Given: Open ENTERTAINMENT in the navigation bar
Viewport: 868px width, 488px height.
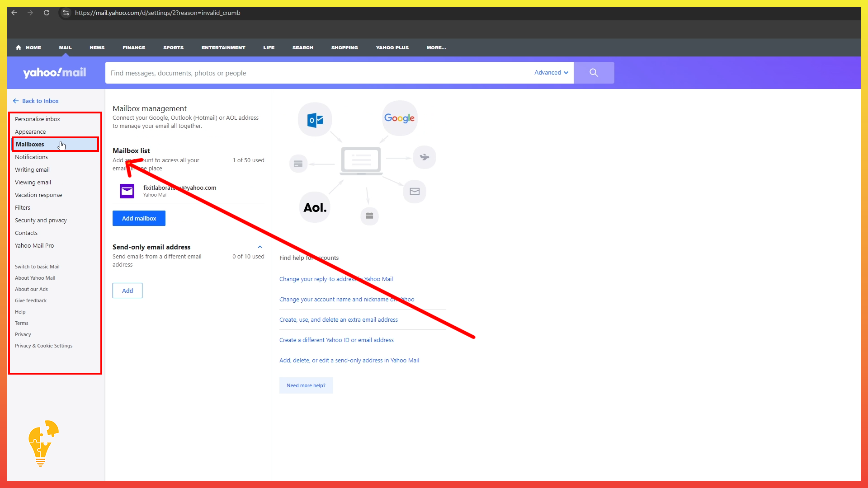Looking at the screenshot, I should (x=223, y=47).
